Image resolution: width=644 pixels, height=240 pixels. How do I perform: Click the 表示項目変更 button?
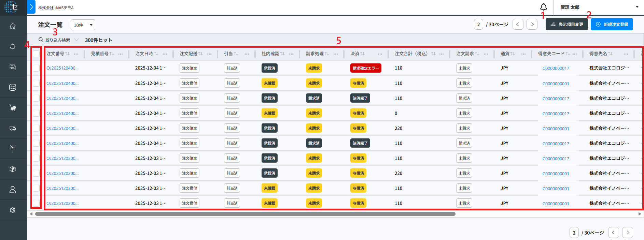(566, 25)
